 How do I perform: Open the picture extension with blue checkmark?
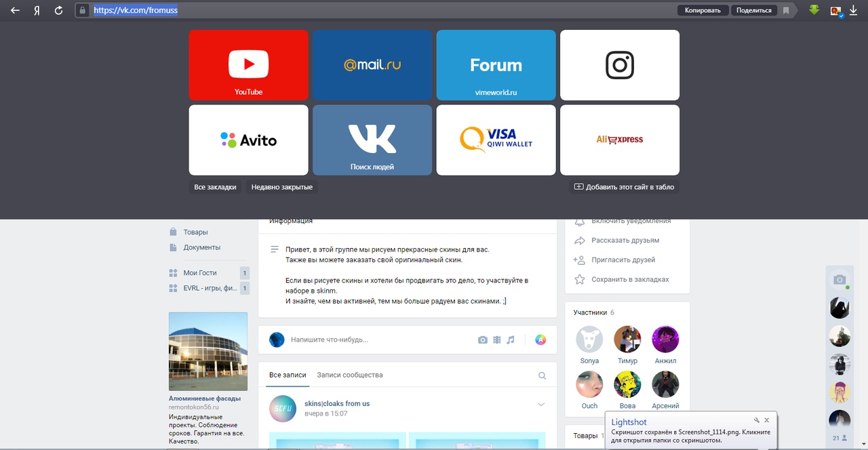pos(837,11)
